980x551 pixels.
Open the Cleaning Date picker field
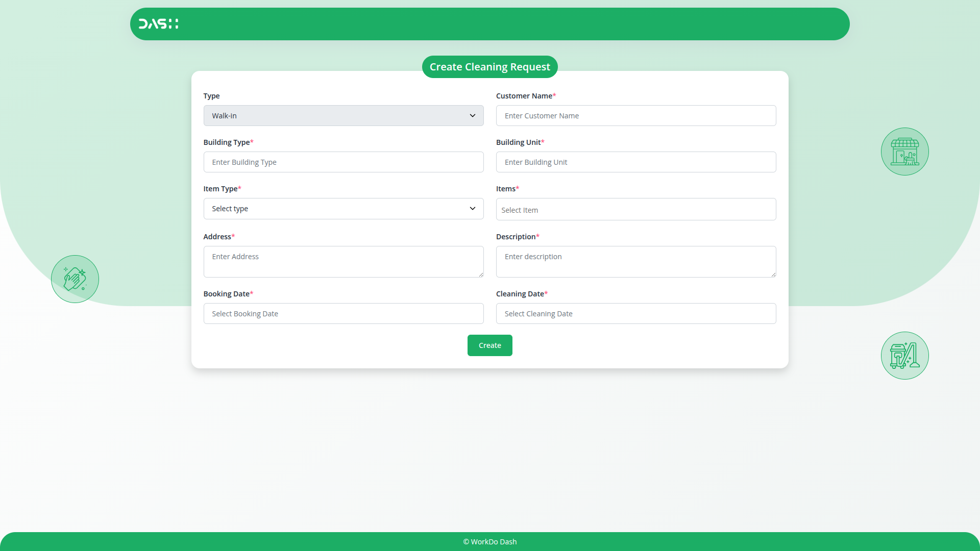pos(636,314)
